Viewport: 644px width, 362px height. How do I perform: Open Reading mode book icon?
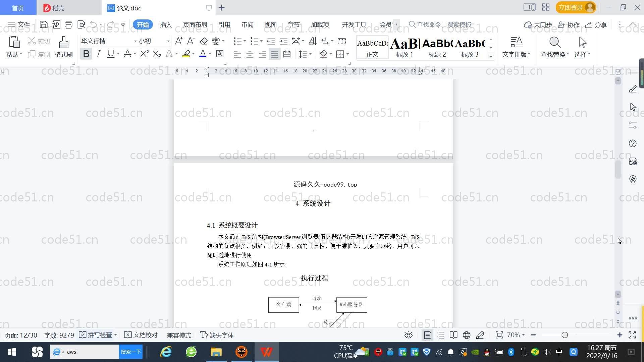(453, 335)
